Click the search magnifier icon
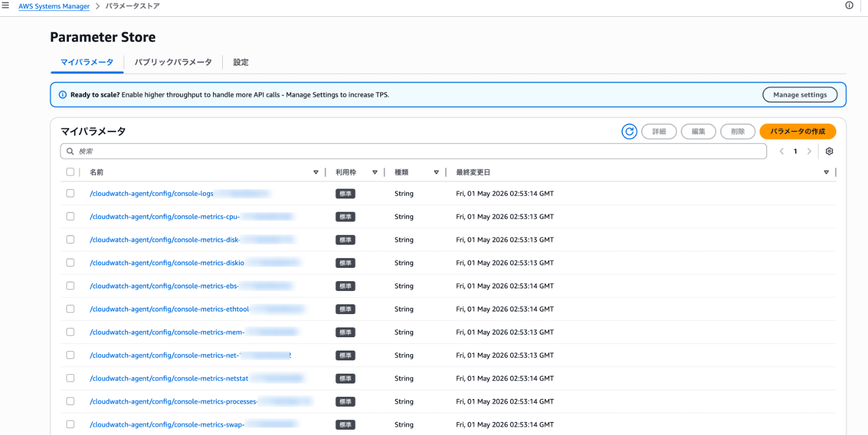The image size is (868, 435). pos(70,151)
